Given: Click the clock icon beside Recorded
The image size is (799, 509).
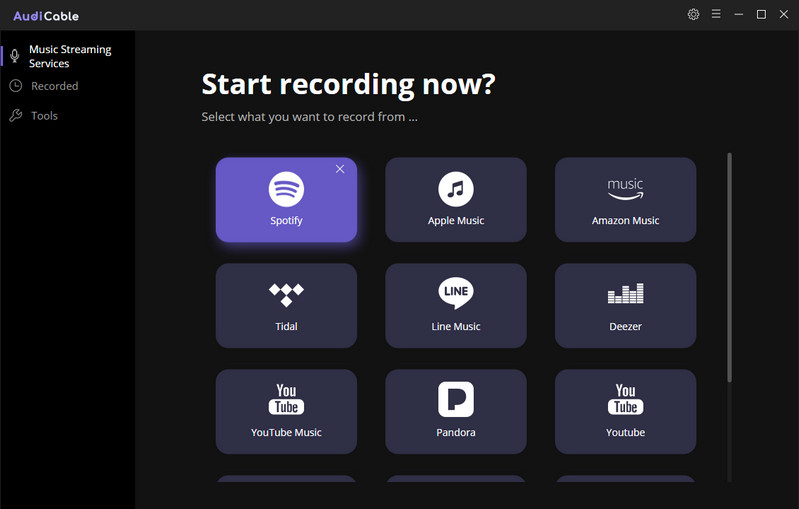Looking at the screenshot, I should tap(16, 86).
